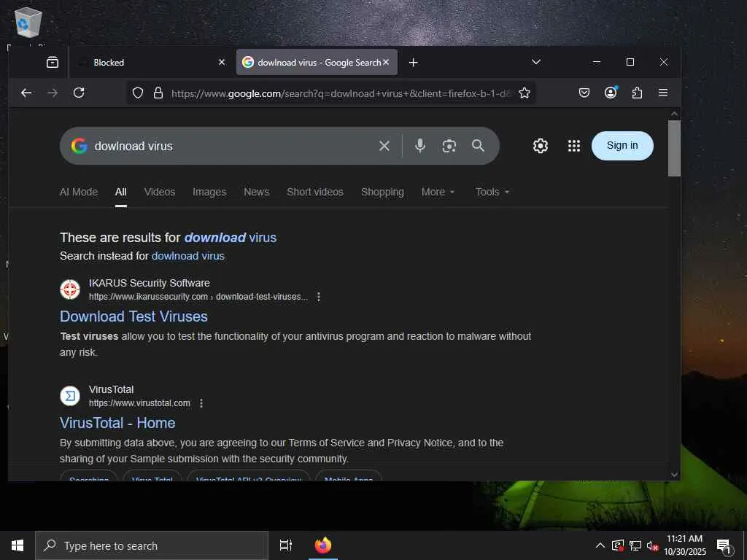Open the taskbar clock and date
The height and width of the screenshot is (560, 747).
[x=685, y=545]
